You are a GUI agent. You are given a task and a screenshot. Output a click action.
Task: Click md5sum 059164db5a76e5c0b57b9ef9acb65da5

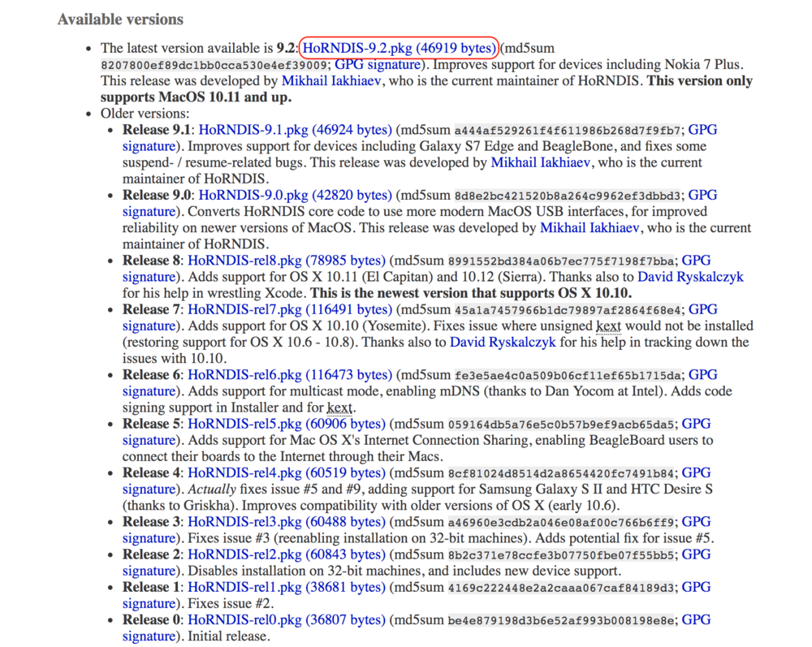[x=561, y=425]
